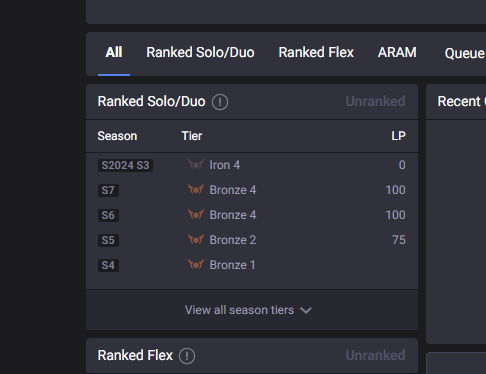Click the S6 Bronze 4 tier emblem

(196, 214)
